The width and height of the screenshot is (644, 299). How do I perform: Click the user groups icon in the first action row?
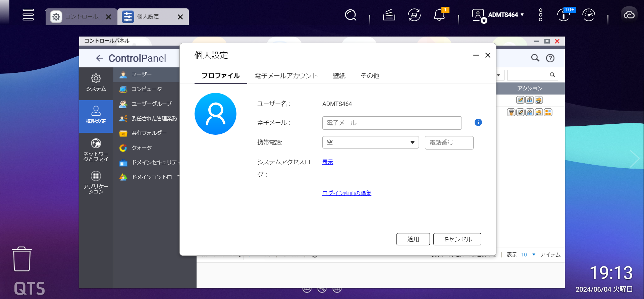(x=530, y=100)
